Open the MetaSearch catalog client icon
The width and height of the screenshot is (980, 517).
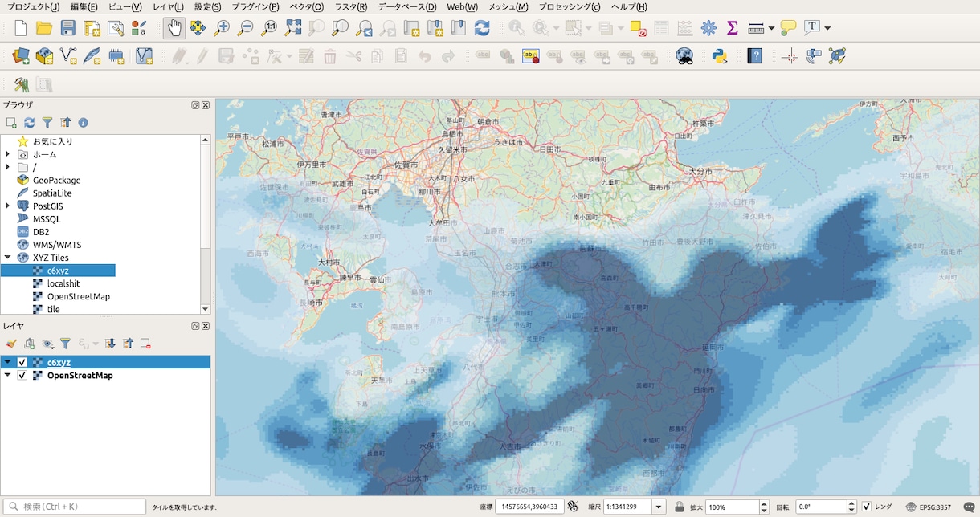pos(684,56)
